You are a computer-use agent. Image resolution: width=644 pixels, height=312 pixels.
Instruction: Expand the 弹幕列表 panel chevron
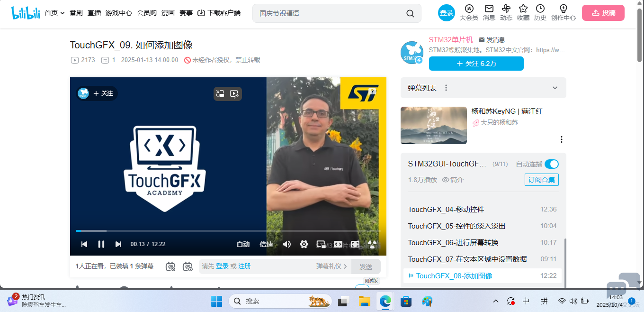pyautogui.click(x=555, y=88)
